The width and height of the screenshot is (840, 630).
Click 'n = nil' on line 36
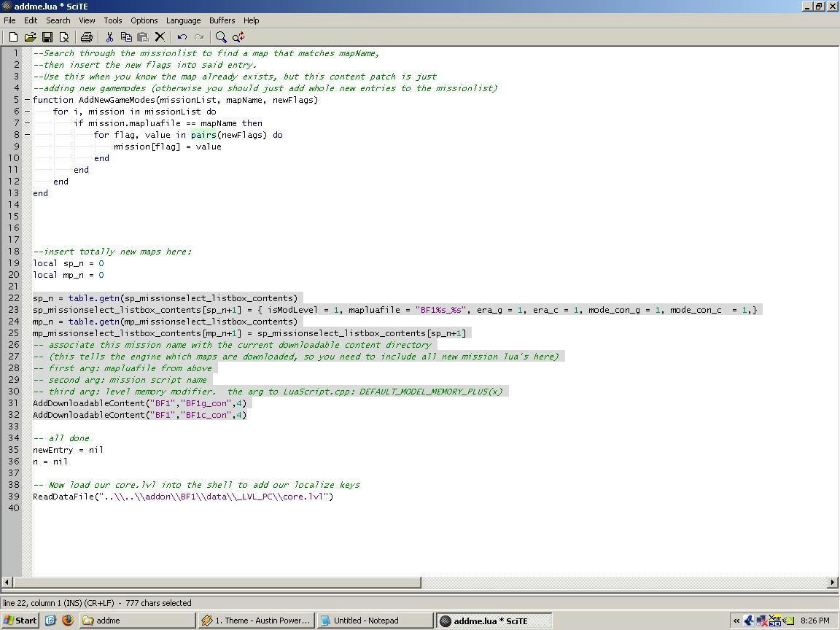click(x=50, y=462)
